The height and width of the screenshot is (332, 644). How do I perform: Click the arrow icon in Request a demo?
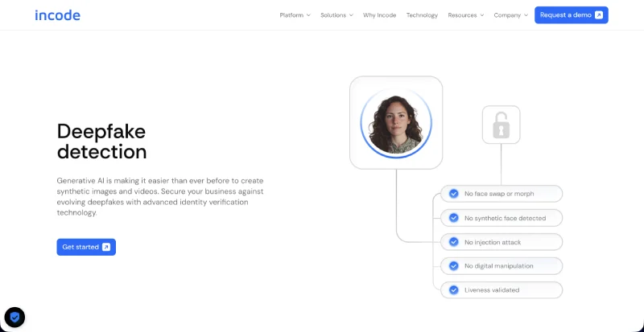[x=599, y=15]
